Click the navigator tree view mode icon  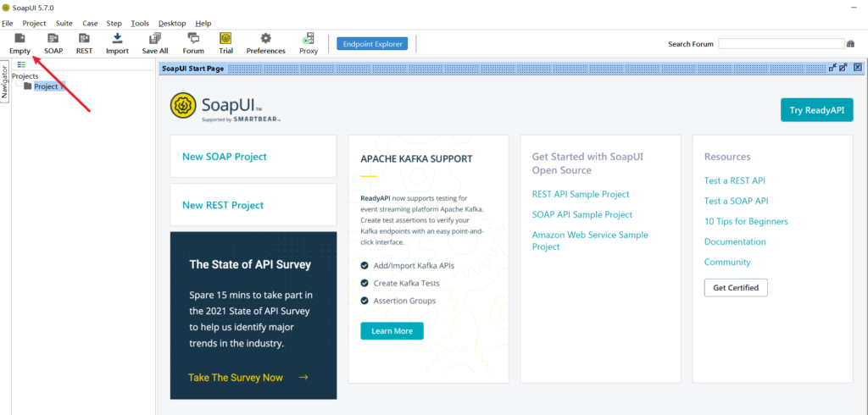pos(21,64)
